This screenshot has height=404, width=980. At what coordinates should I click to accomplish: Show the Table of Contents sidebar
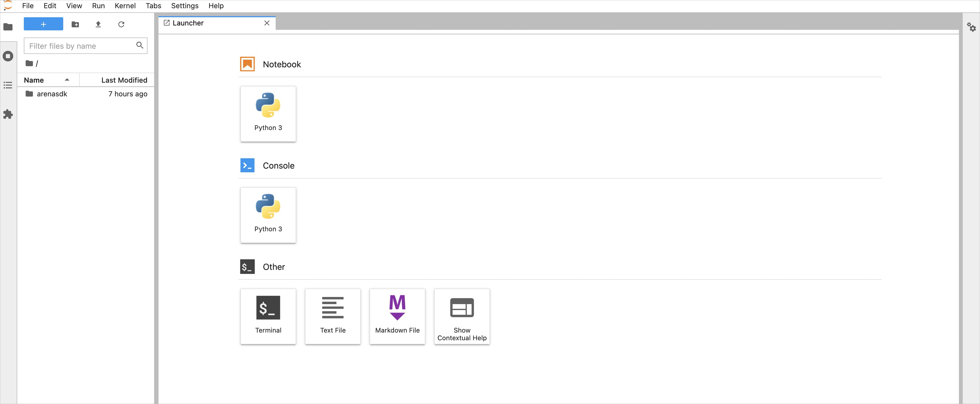[8, 85]
